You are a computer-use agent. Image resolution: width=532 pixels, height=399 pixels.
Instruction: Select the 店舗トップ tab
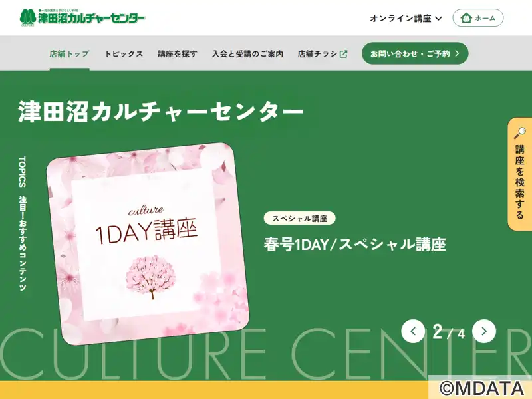70,54
